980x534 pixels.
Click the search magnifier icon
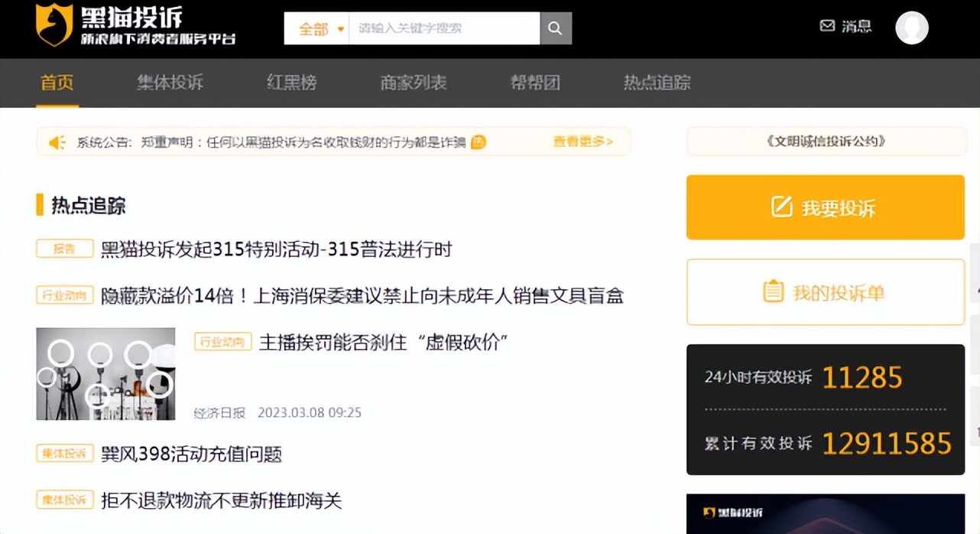click(x=555, y=28)
